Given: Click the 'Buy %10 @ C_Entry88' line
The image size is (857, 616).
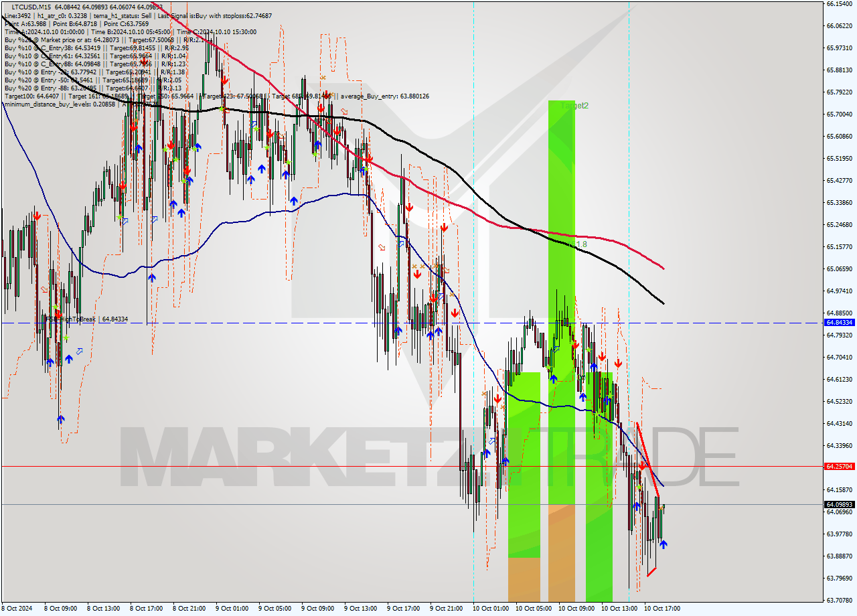Looking at the screenshot, I should [95, 64].
